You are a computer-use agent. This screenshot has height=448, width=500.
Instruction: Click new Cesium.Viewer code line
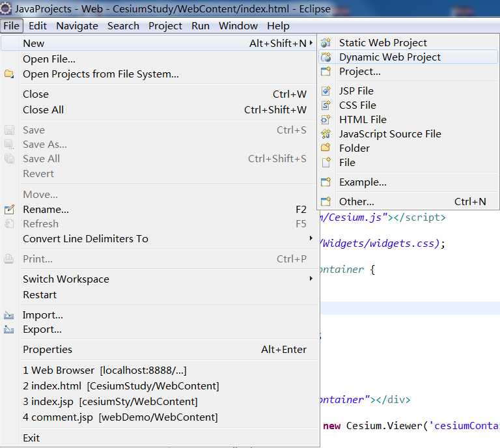[x=411, y=426]
